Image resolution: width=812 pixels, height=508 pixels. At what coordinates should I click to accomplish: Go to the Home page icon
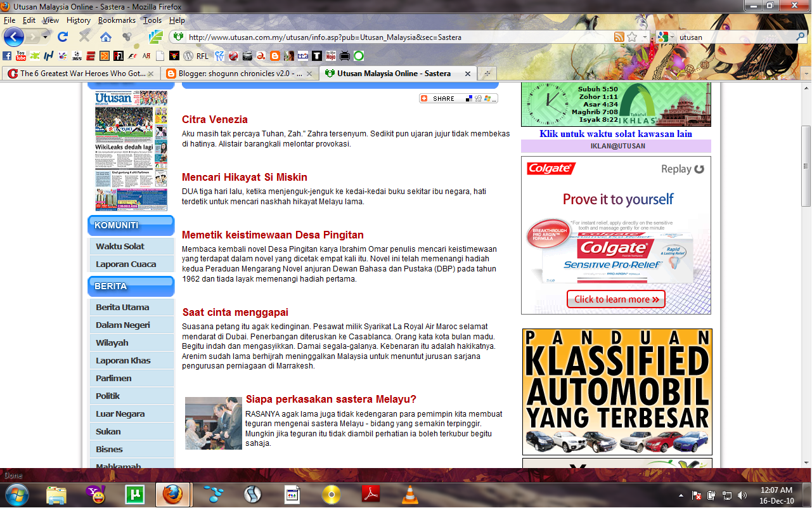tap(106, 37)
